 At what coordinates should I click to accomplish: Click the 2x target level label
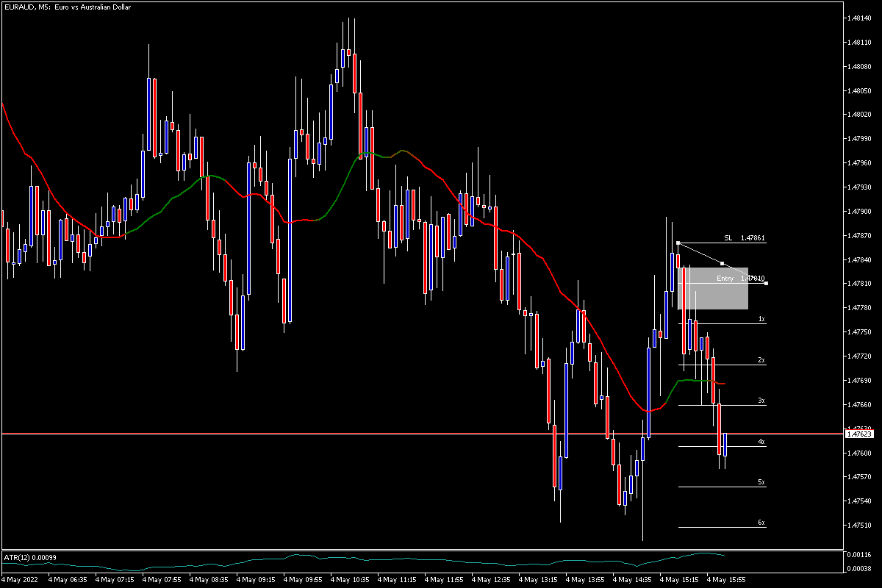762,360
